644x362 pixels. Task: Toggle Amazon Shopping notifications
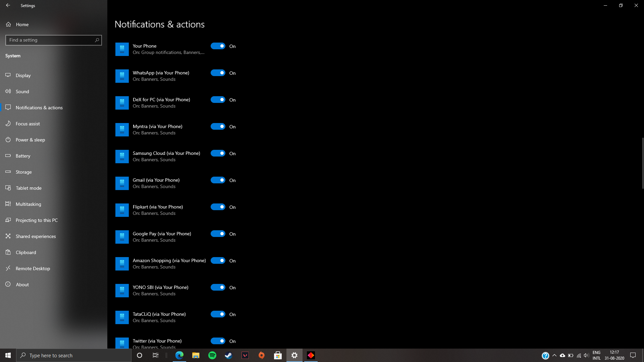coord(218,260)
